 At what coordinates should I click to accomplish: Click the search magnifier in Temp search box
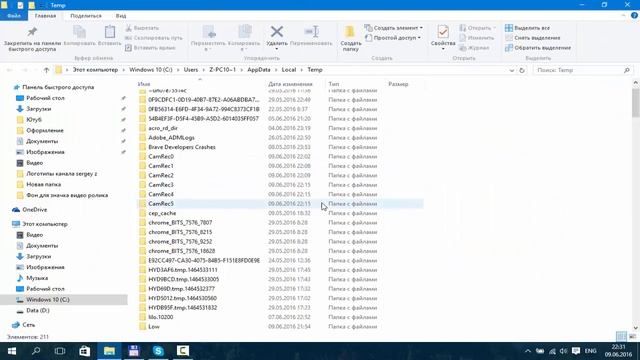pos(627,70)
